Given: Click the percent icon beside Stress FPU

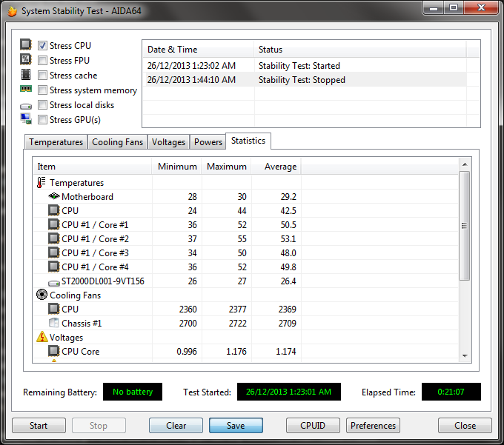Looking at the screenshot, I should (x=26, y=59).
